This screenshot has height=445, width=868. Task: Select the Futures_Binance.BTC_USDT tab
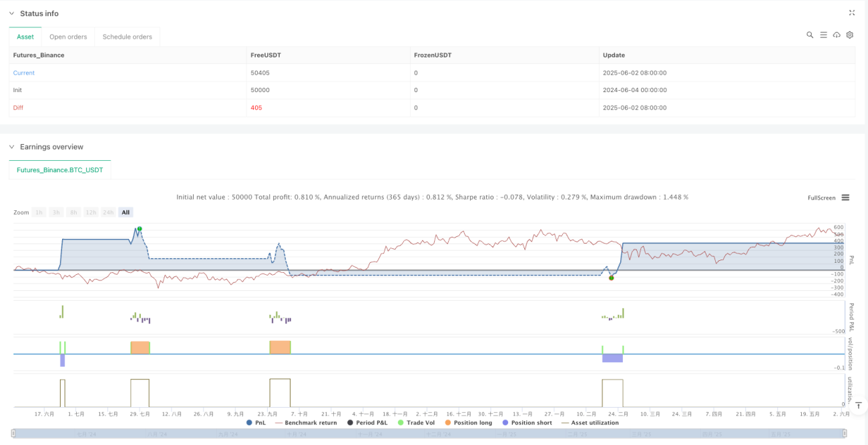point(60,170)
